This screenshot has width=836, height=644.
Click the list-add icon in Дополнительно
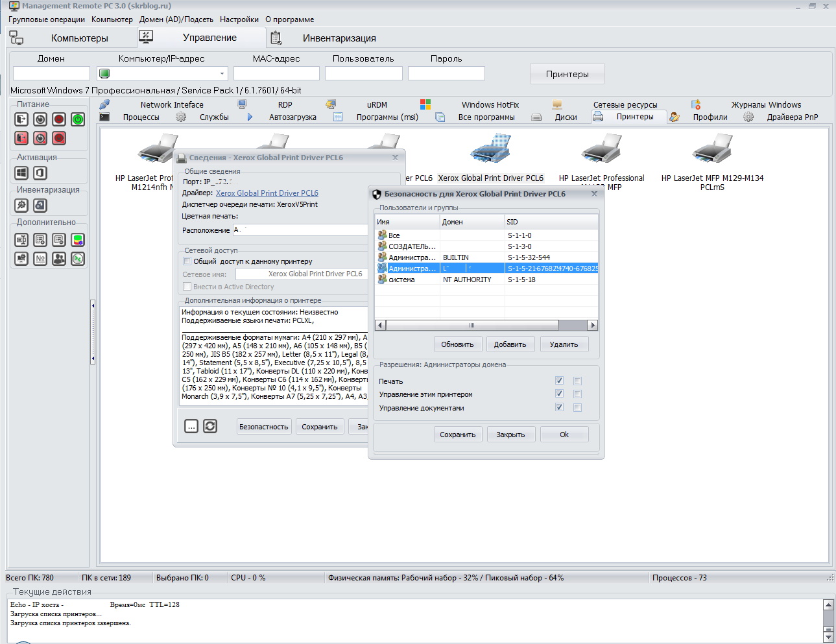(x=40, y=240)
